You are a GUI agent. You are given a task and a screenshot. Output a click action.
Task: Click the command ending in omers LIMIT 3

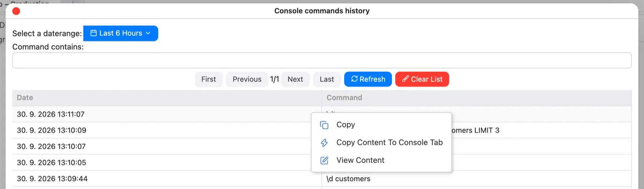pyautogui.click(x=475, y=130)
